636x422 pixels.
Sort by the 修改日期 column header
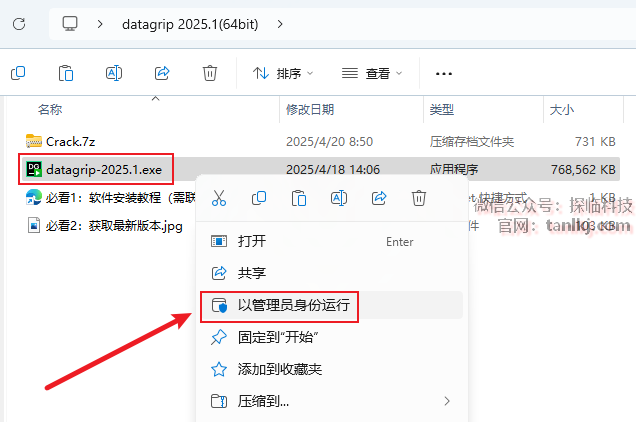[310, 110]
